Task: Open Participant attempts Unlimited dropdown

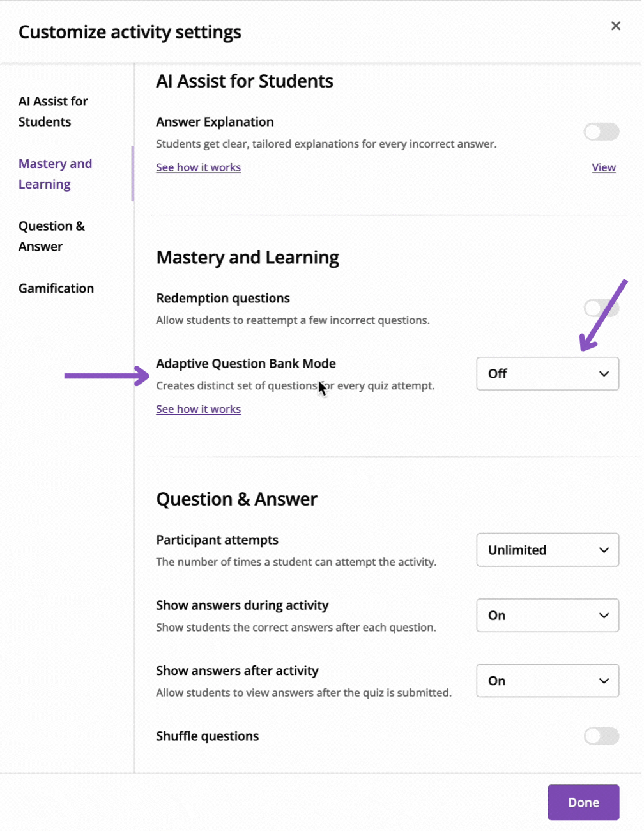Action: tap(548, 550)
